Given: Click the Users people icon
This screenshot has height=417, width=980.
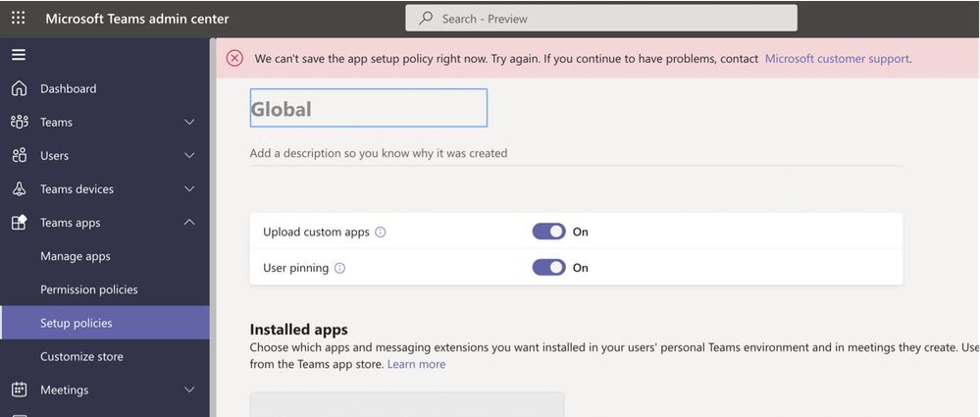Looking at the screenshot, I should pos(19,155).
